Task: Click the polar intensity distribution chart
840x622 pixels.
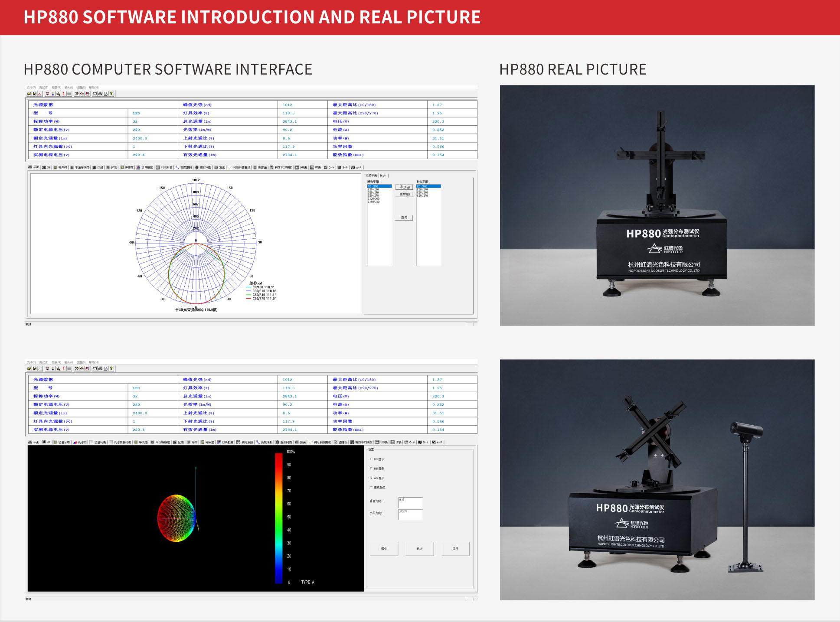Action: click(196, 243)
